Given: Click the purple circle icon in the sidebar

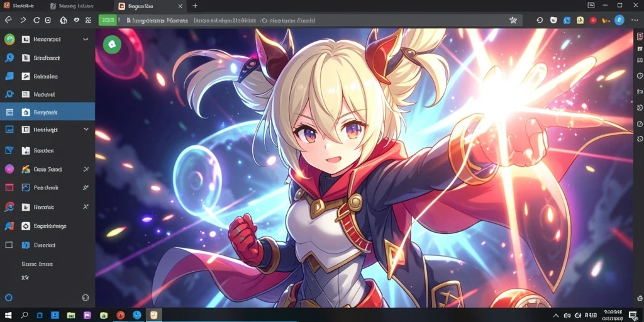Looking at the screenshot, I should point(9,169).
